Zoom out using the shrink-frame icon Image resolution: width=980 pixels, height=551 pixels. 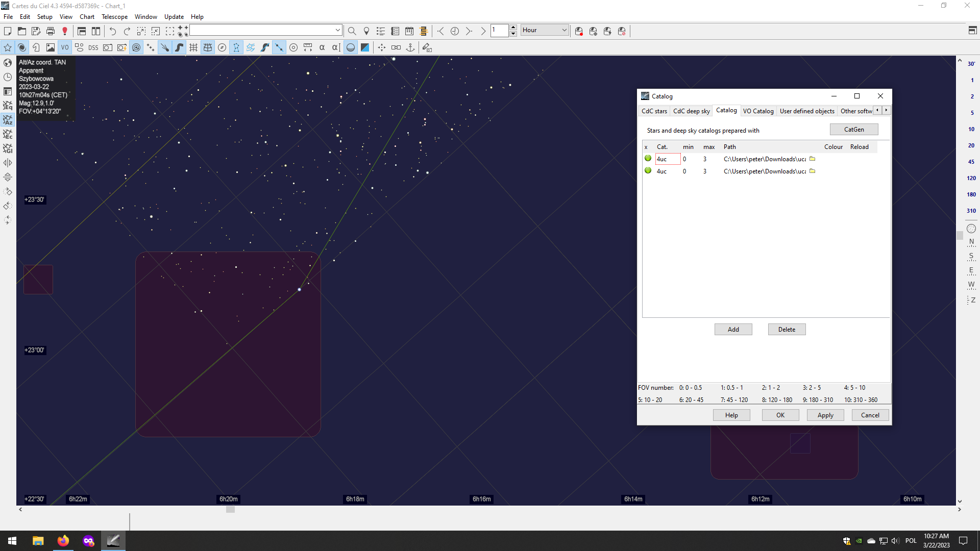[156, 31]
